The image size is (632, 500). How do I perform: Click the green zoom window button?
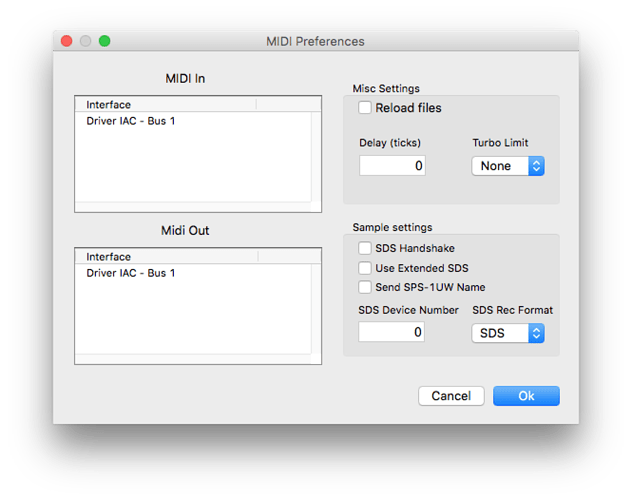[x=104, y=42]
